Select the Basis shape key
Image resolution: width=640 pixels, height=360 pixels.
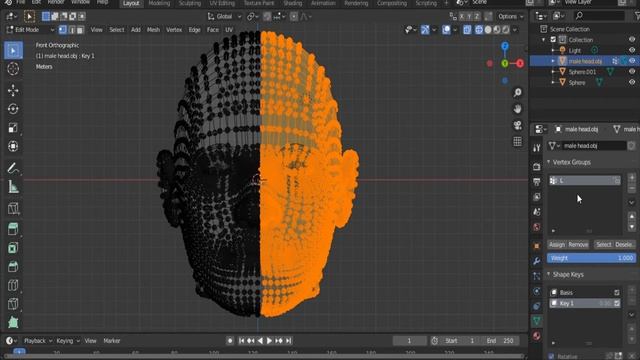[585, 292]
